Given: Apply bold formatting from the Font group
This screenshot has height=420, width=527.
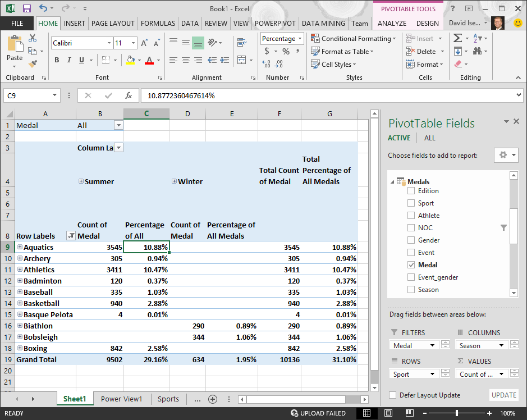Looking at the screenshot, I should [57, 59].
